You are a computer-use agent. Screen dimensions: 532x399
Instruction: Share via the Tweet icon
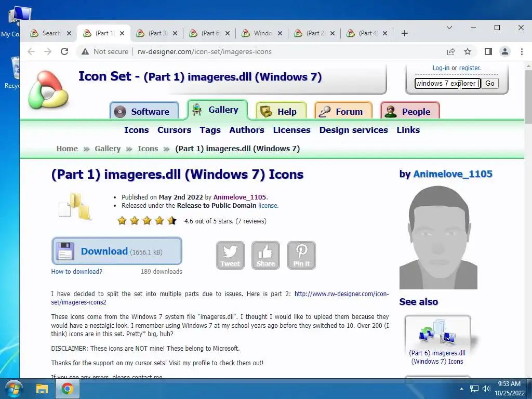tap(230, 256)
